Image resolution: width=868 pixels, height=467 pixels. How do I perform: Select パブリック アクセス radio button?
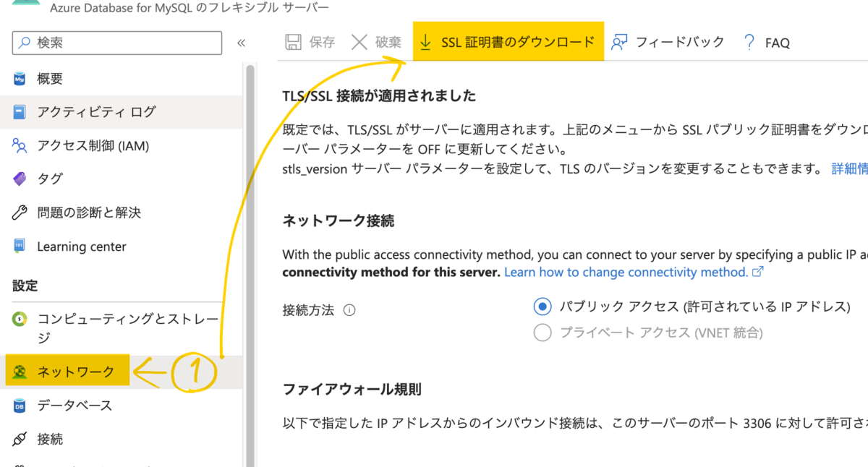[542, 307]
